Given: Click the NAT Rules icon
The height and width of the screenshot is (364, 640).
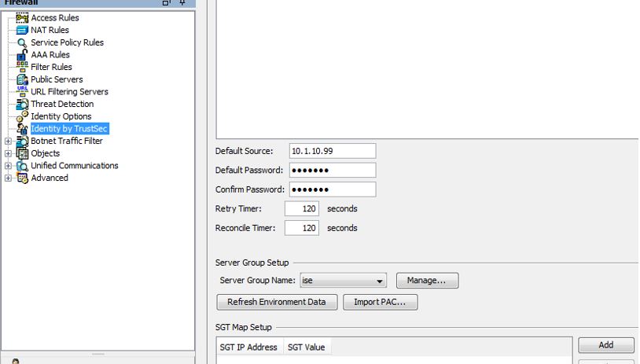Looking at the screenshot, I should tap(22, 30).
